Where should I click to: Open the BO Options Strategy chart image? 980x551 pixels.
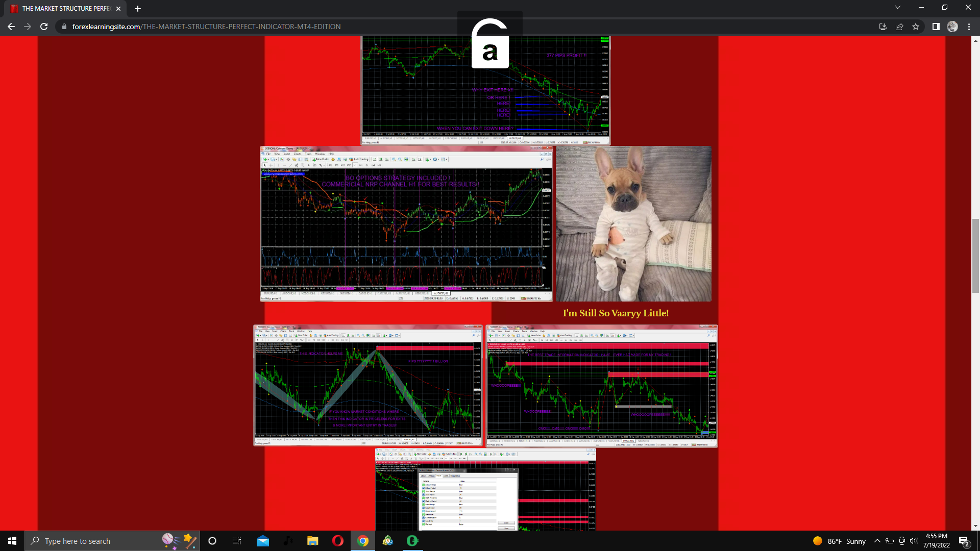[406, 223]
